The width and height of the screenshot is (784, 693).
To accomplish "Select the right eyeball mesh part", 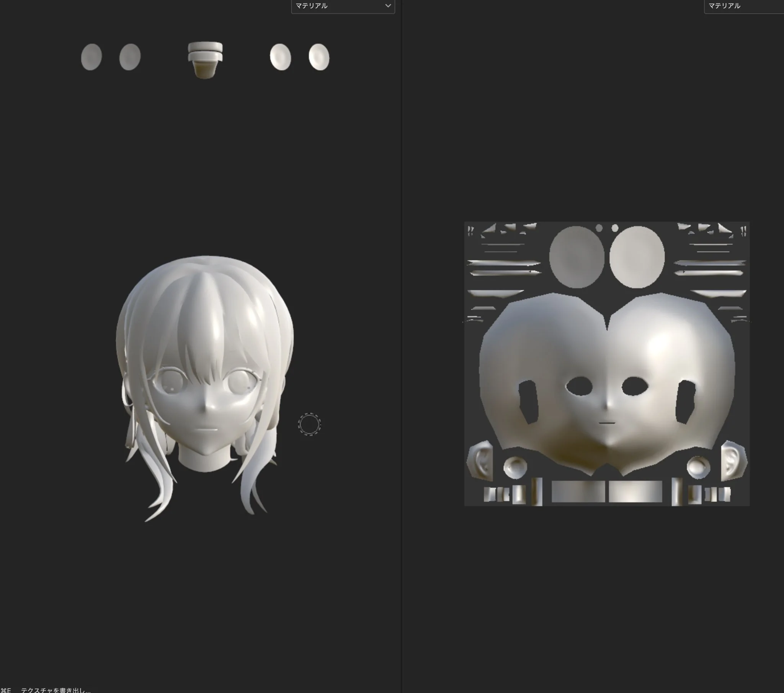I will [129, 57].
